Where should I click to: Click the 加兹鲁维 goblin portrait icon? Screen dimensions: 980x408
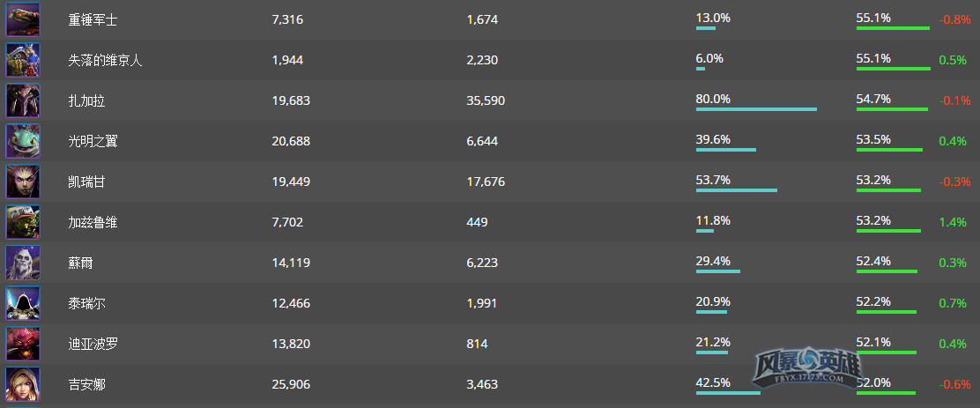click(x=23, y=222)
